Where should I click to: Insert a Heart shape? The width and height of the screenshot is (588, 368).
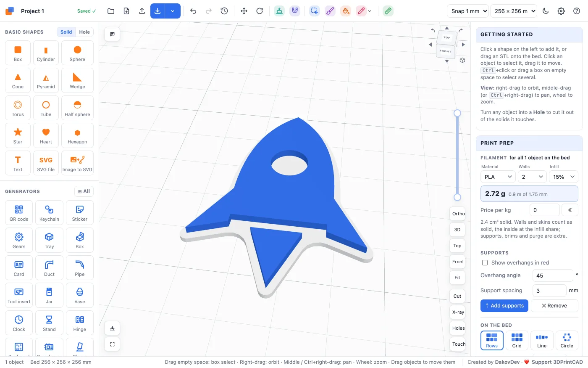pos(46,135)
